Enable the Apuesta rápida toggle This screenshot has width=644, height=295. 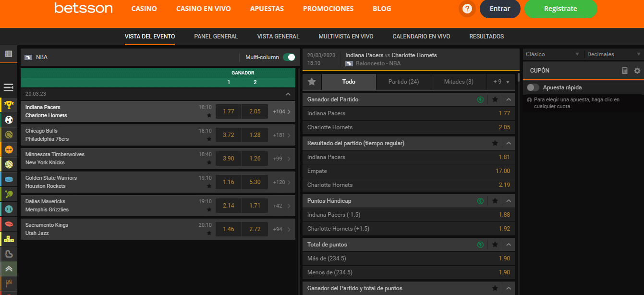(533, 87)
